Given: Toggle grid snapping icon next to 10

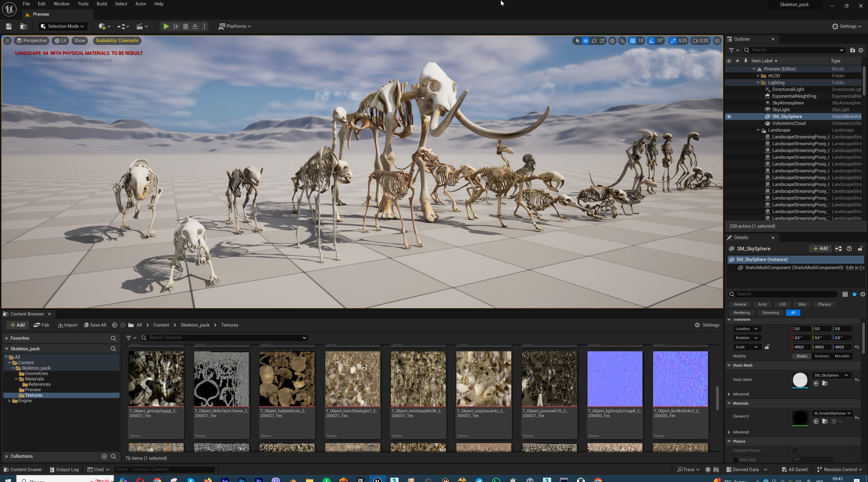Looking at the screenshot, I should [x=632, y=40].
